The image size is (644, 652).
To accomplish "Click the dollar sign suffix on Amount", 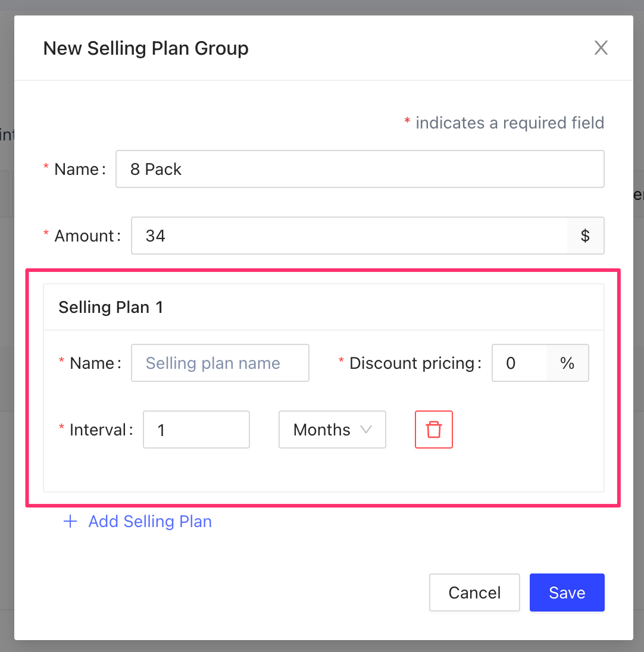I will [585, 236].
